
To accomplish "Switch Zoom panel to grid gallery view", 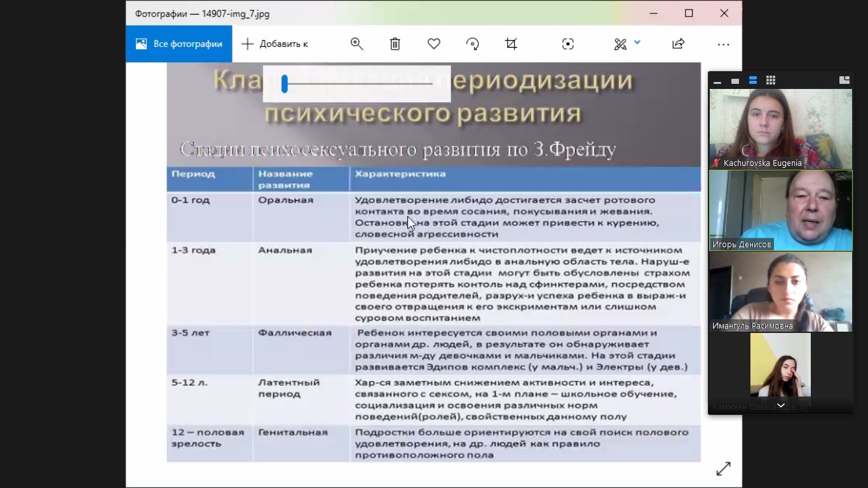I will [x=771, y=80].
